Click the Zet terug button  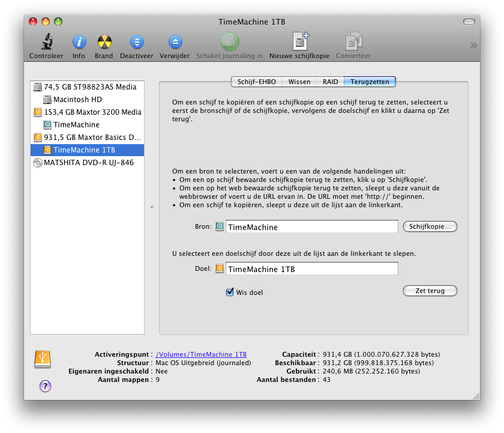(x=430, y=291)
